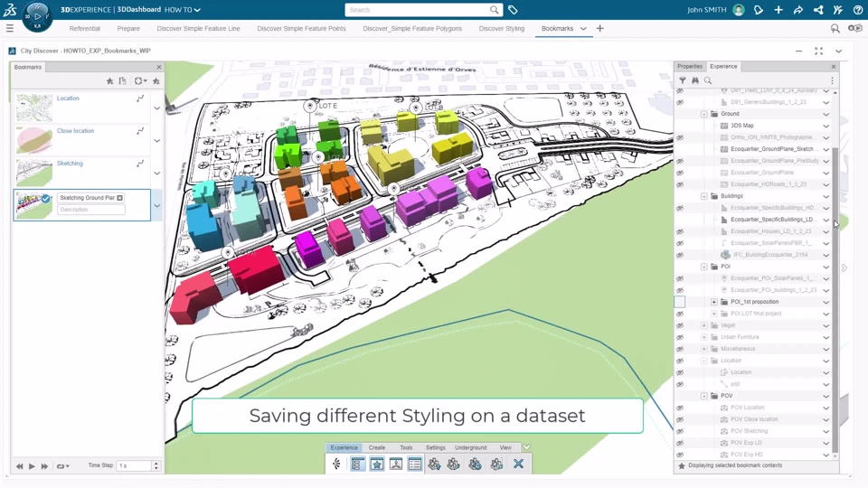
Task: Collapse the POV folder in the tree
Action: point(704,396)
